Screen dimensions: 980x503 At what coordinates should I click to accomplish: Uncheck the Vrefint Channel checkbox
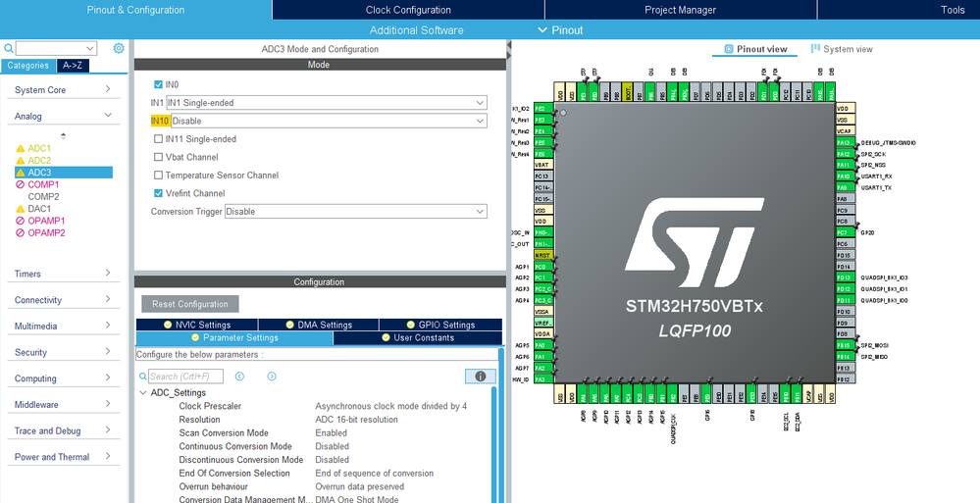(159, 193)
